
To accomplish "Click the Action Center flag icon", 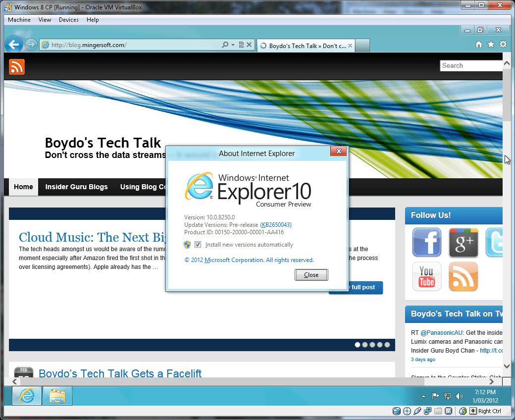I will (435, 396).
